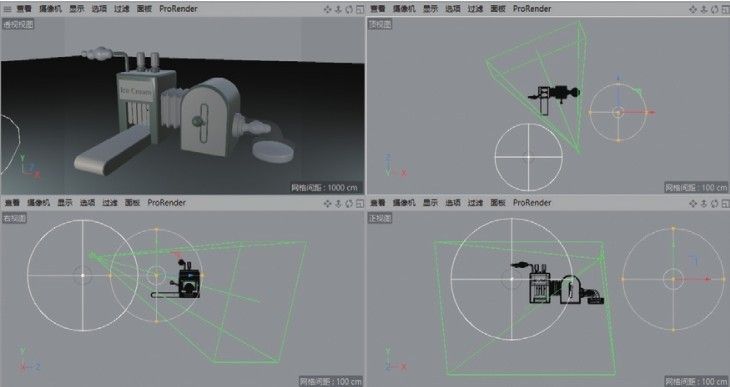
Task: Open 摄像机 menu in the perspective viewport
Action: pos(50,9)
